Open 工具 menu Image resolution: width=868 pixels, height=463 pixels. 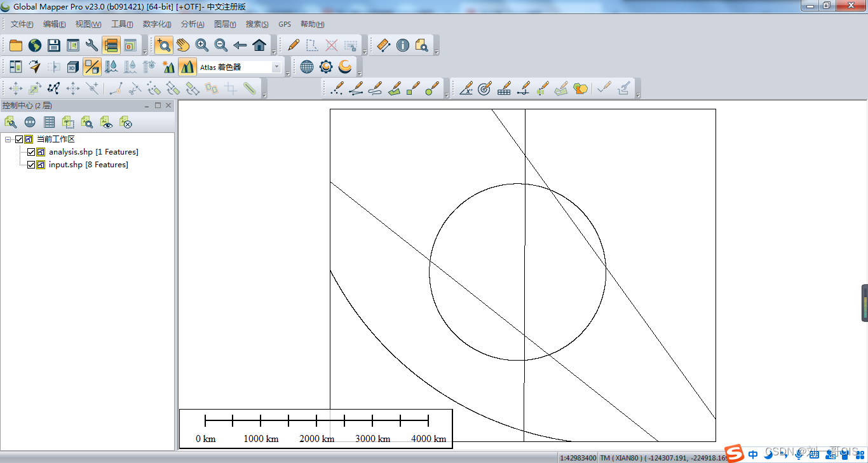[x=122, y=24]
